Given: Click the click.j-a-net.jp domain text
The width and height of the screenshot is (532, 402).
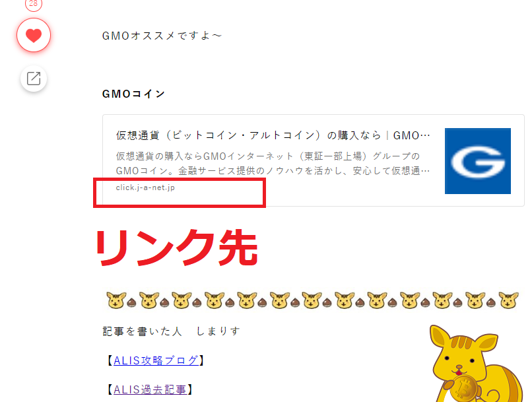Looking at the screenshot, I should click(145, 187).
